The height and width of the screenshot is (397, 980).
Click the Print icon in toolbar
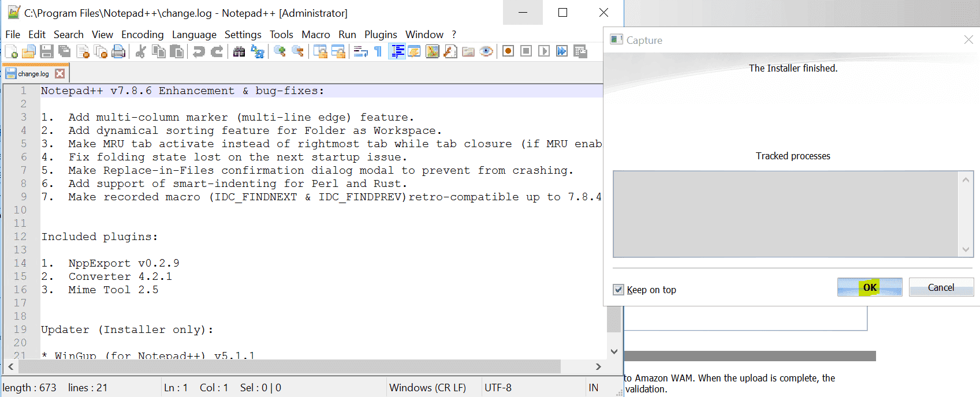118,52
